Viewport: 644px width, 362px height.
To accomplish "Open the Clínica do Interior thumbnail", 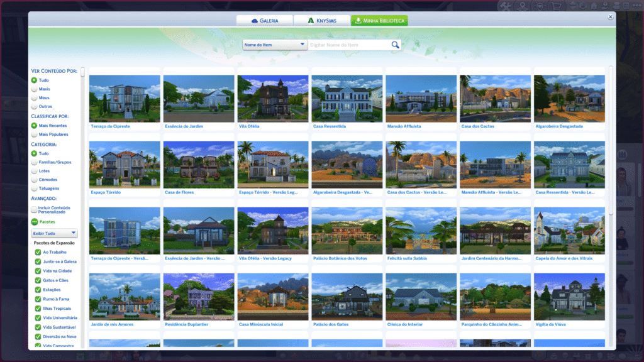I will click(x=421, y=297).
